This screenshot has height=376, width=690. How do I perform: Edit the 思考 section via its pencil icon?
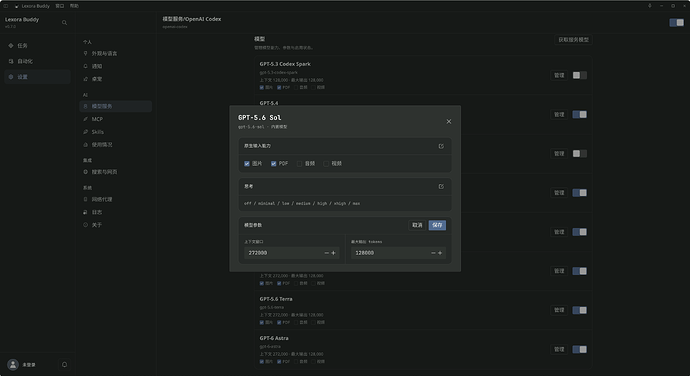point(441,187)
